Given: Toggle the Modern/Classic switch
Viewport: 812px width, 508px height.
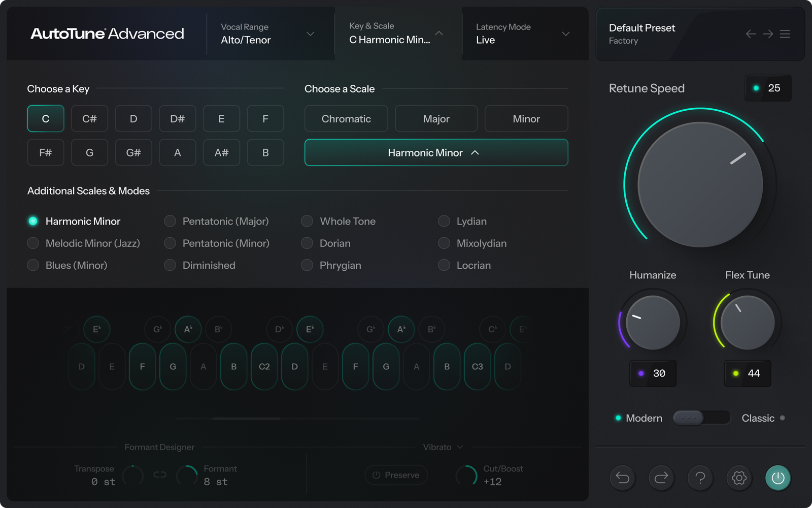Looking at the screenshot, I should pos(701,418).
